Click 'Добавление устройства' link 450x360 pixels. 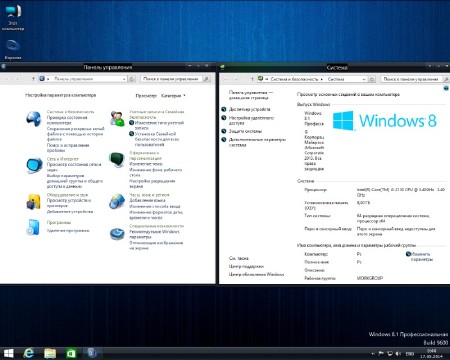[70, 211]
